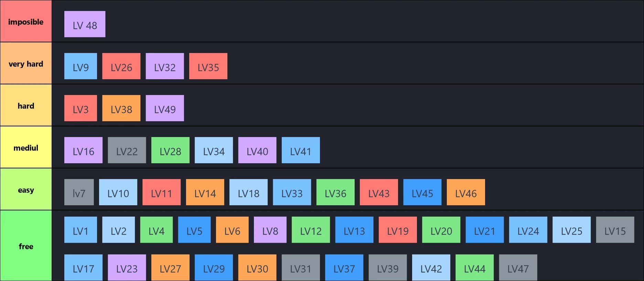Viewport: 644px width, 281px height.
Task: Click the hard tier label
Action: point(26,105)
